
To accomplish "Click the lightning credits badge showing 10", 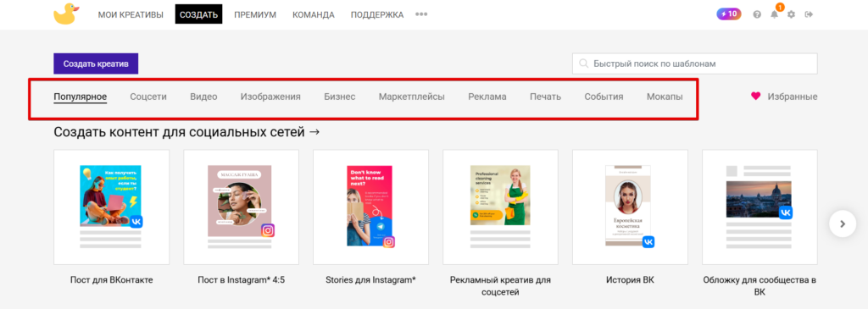I will pyautogui.click(x=728, y=14).
